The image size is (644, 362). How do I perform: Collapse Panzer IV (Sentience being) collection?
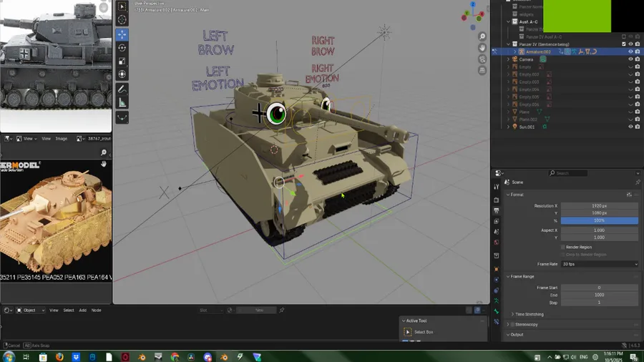508,44
